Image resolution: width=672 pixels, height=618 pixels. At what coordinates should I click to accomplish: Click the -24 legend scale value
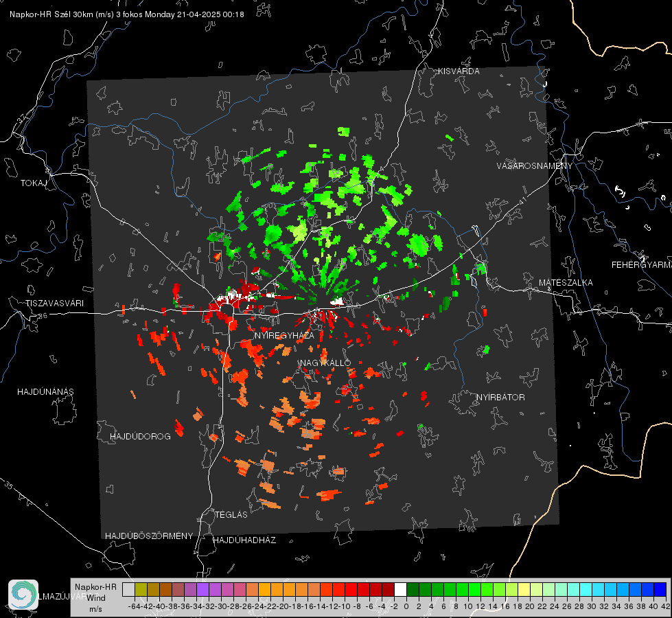258,606
